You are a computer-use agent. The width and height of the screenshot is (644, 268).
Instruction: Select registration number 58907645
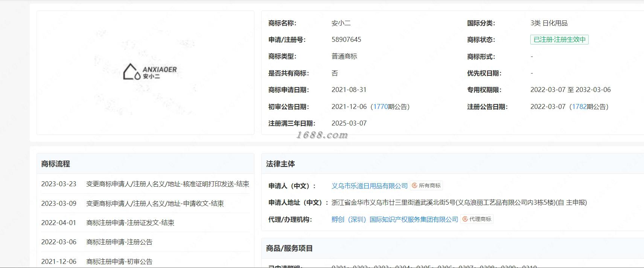click(346, 40)
